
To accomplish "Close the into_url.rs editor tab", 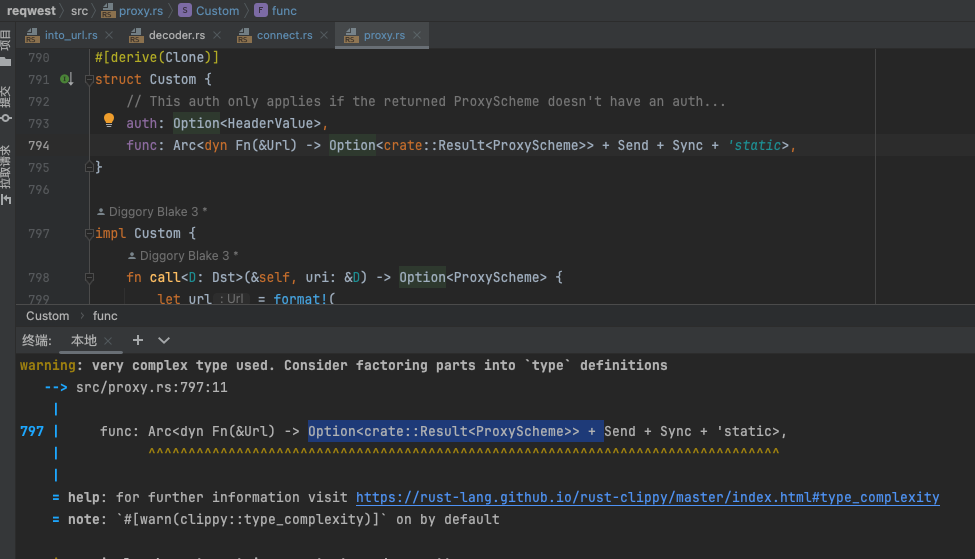I will 107,36.
